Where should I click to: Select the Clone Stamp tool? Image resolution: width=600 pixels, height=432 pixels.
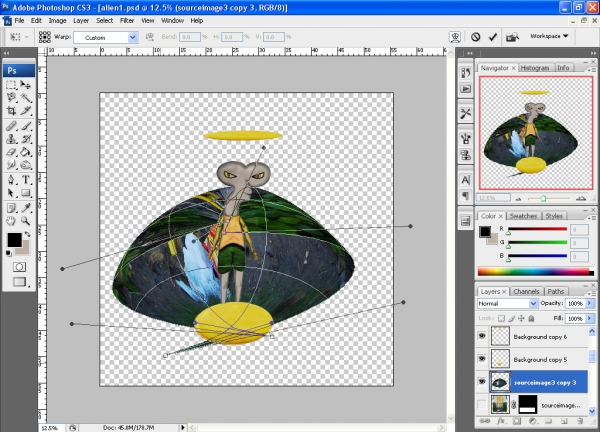click(x=11, y=139)
